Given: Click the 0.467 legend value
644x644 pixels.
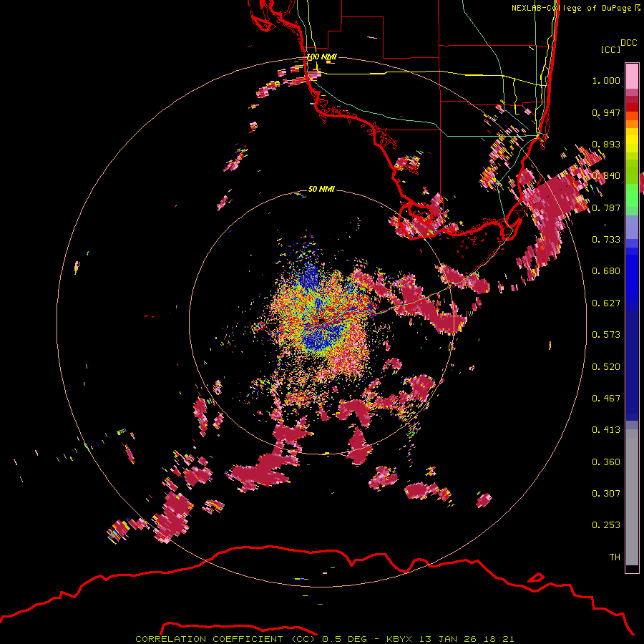Looking at the screenshot, I should click(606, 399).
